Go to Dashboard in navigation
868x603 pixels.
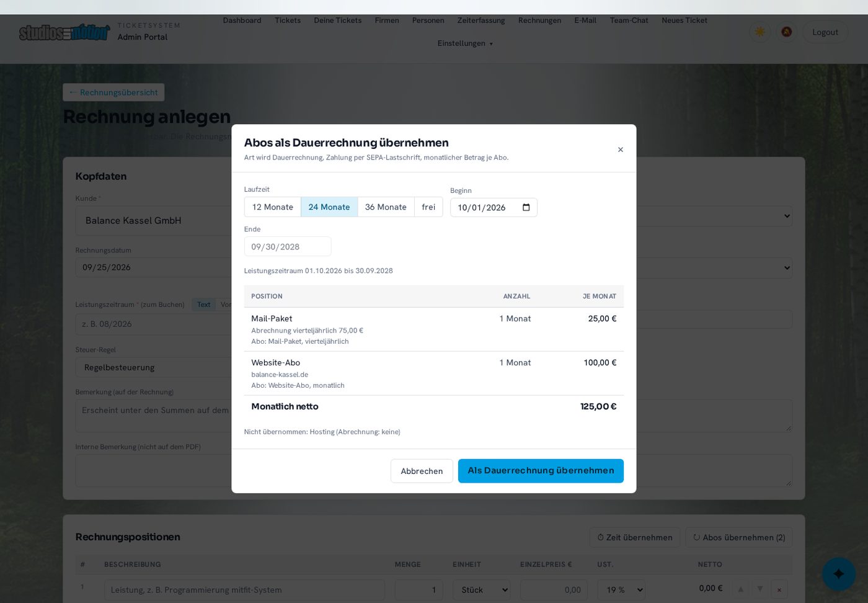click(x=242, y=20)
